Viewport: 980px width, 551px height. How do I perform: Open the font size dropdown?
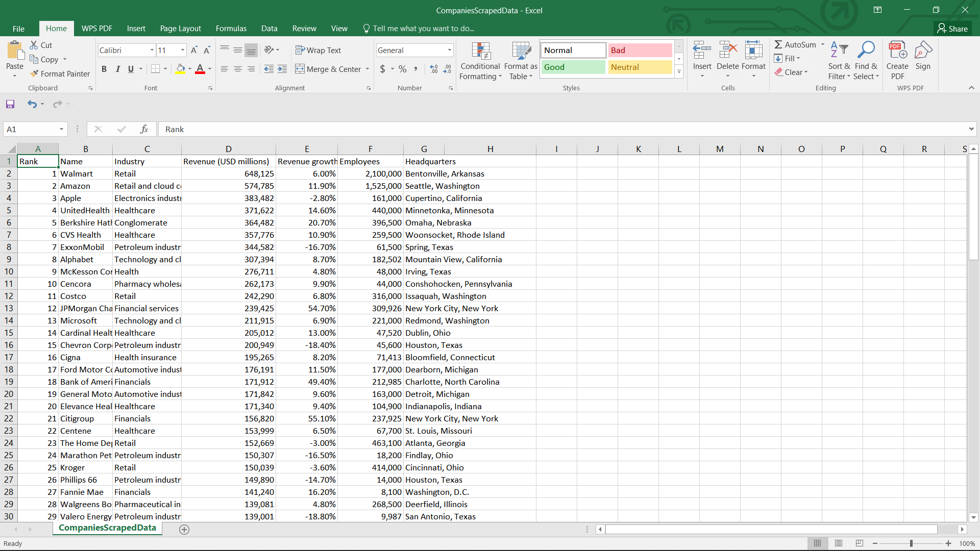click(x=183, y=50)
